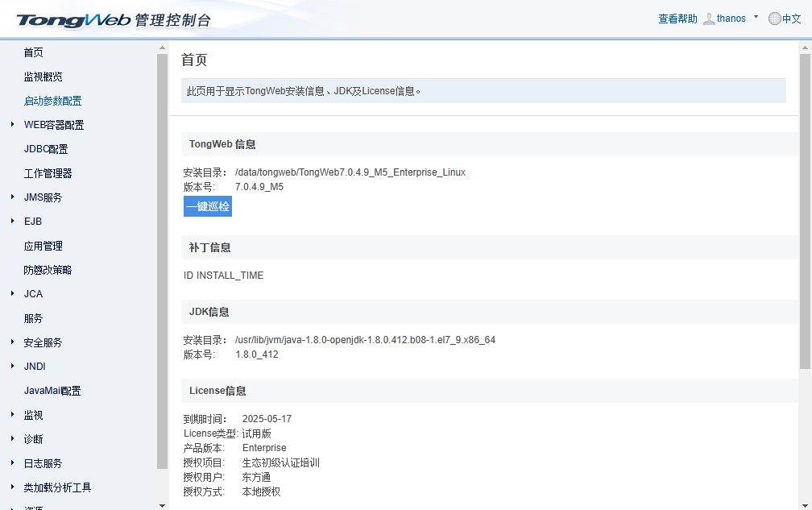812x510 pixels.
Task: Click sidebar scrollbar down arrow
Action: (162, 505)
